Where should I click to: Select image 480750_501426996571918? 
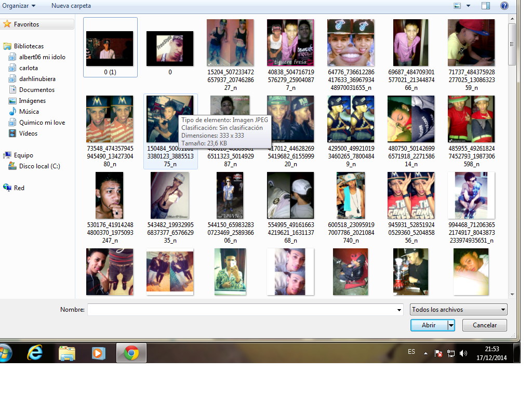[x=411, y=119]
